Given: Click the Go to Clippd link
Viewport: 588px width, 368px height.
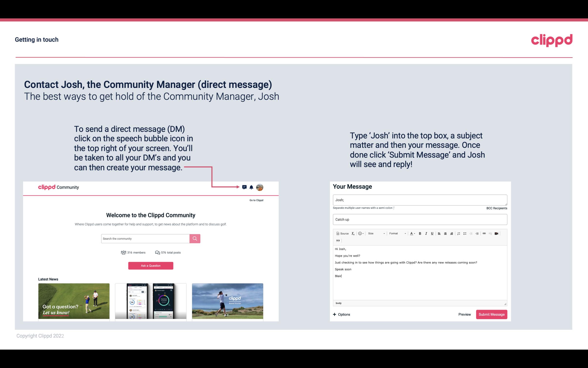Looking at the screenshot, I should coord(256,200).
